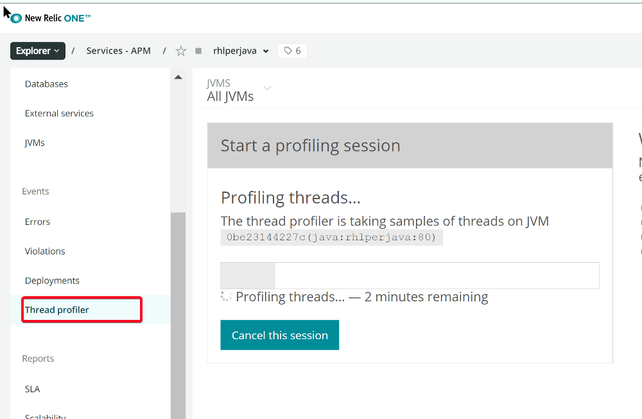
Task: Favorite rhlperjava with the star icon
Action: point(181,51)
